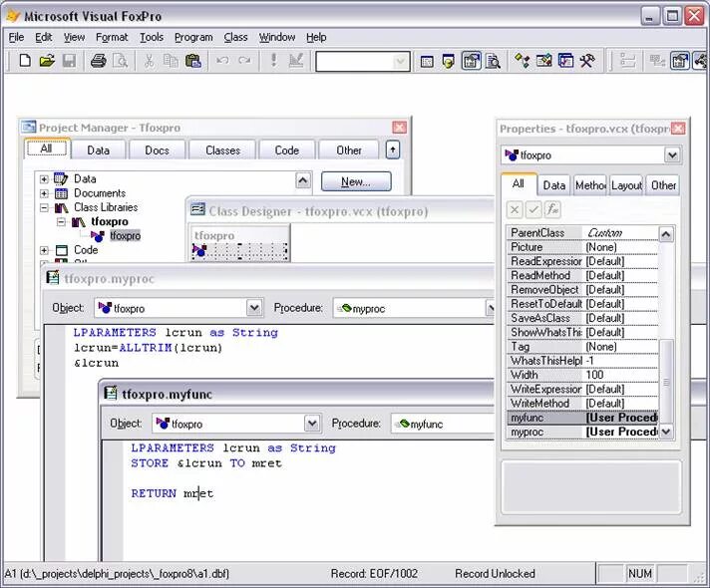710x588 pixels.
Task: Select the Other tab in Properties window
Action: coord(663,185)
